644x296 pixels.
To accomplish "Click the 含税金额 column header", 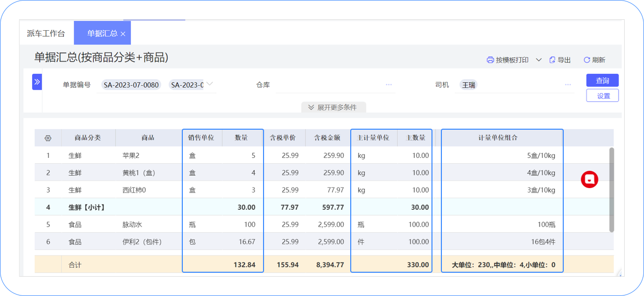I will tap(327, 138).
